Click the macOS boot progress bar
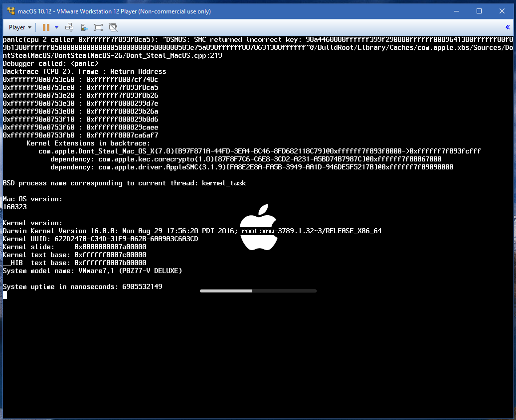 tap(258, 291)
